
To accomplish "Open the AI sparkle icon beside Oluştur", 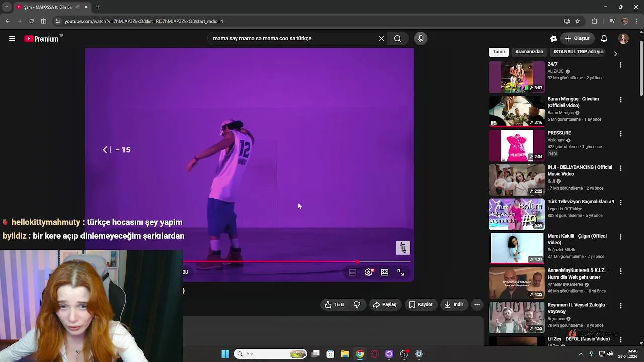I will click(554, 39).
